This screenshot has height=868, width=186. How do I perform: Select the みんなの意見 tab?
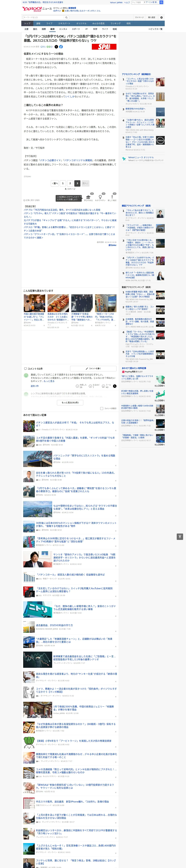click(99, 24)
